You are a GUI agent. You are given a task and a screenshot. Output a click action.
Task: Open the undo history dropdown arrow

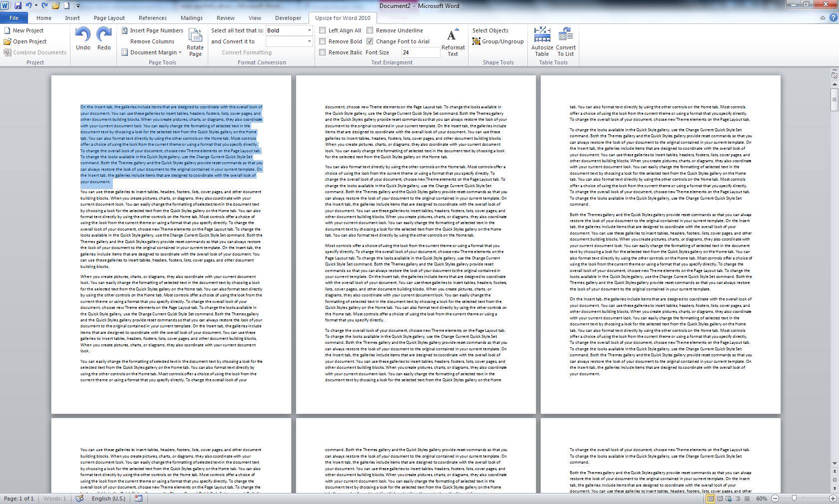pos(36,5)
